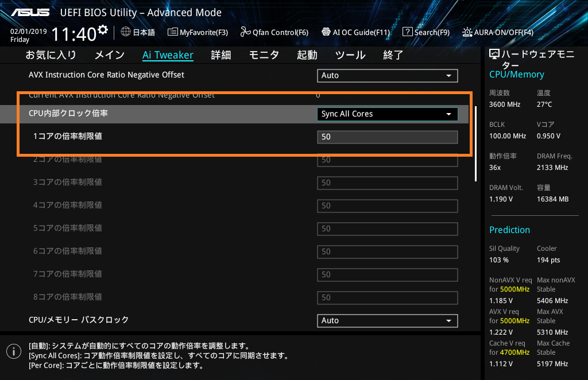Click the 11:40 clock display
The height and width of the screenshot is (380, 588).
coord(74,34)
